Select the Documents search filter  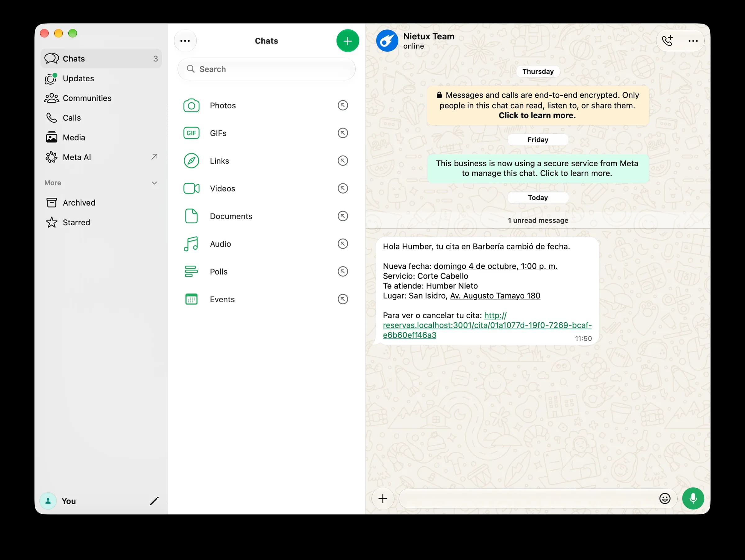266,216
